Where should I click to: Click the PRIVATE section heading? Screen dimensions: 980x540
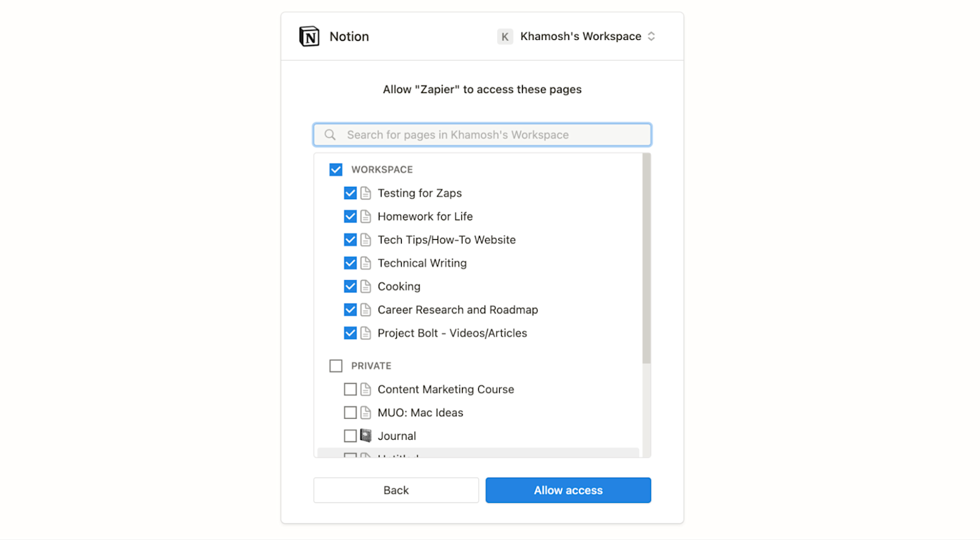pos(371,366)
